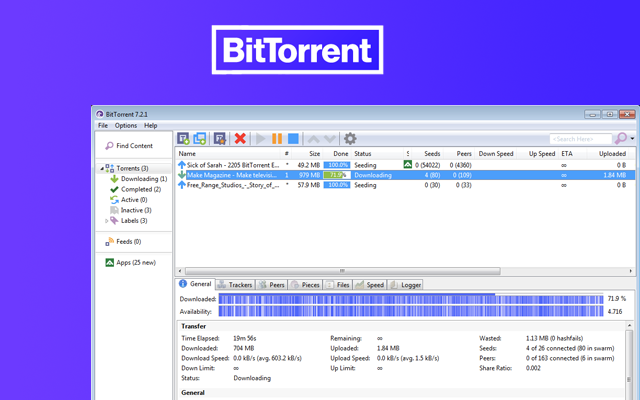640x400 pixels.
Task: Click Add Torrent from URL icon
Action: click(x=200, y=139)
